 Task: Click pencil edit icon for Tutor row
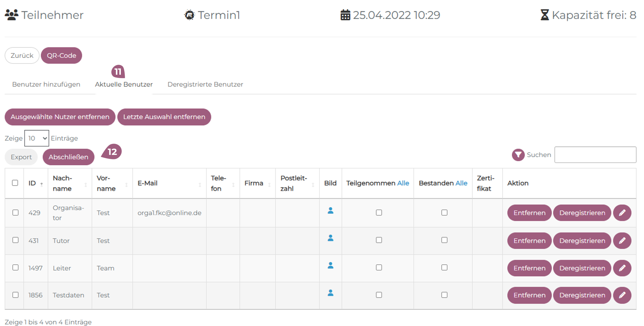[x=622, y=240]
